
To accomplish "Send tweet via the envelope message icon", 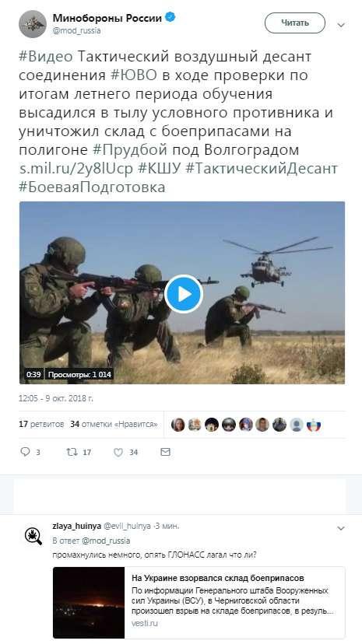I will pos(165,452).
